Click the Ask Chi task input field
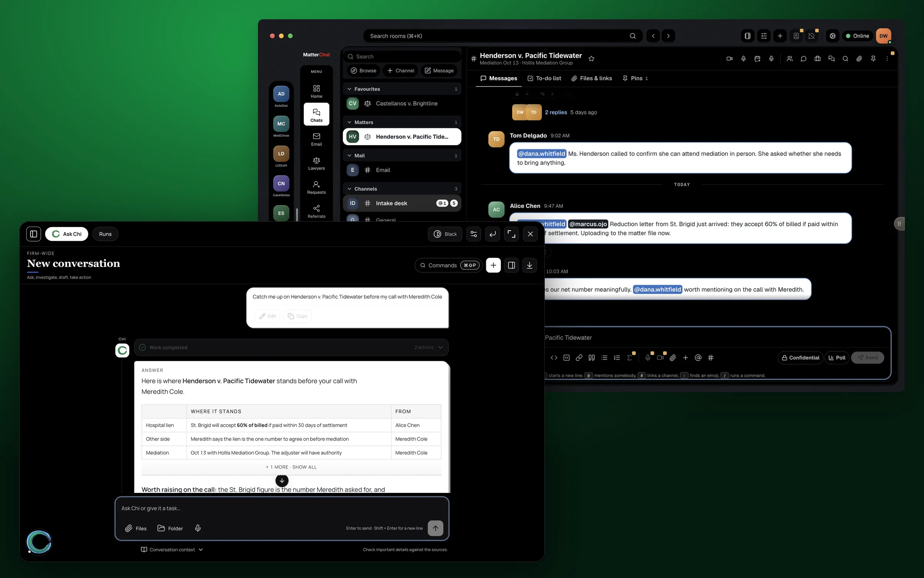The image size is (924, 578). [282, 508]
